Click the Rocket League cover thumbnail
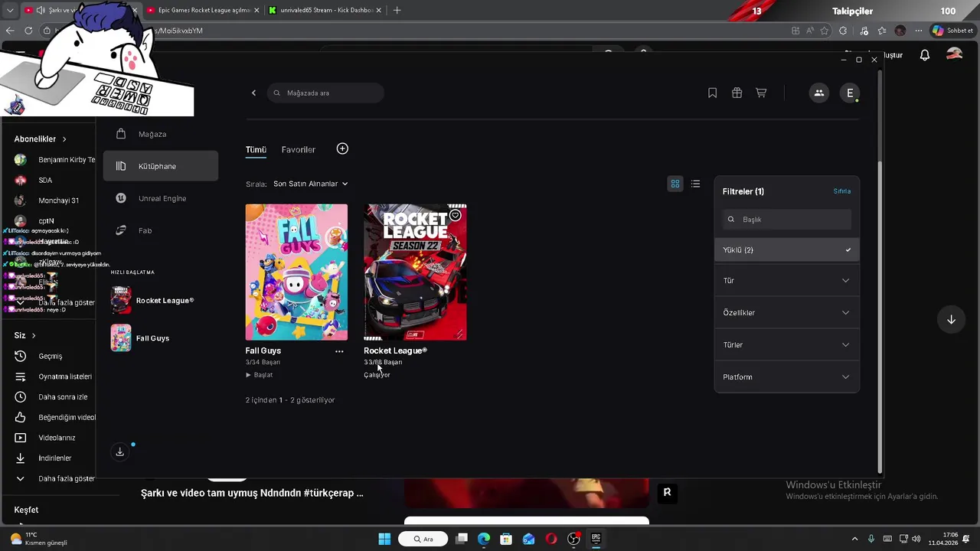 tap(415, 272)
